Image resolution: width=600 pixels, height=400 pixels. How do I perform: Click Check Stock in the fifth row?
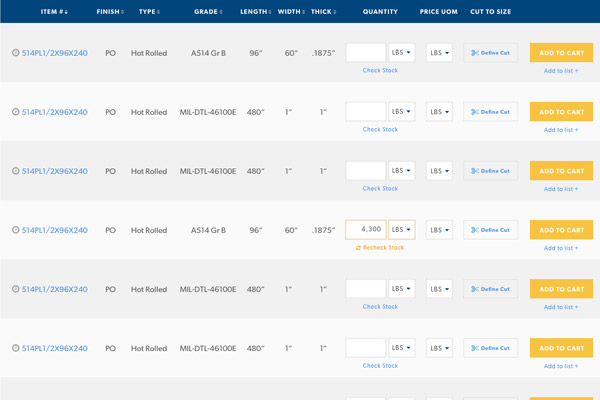click(380, 307)
